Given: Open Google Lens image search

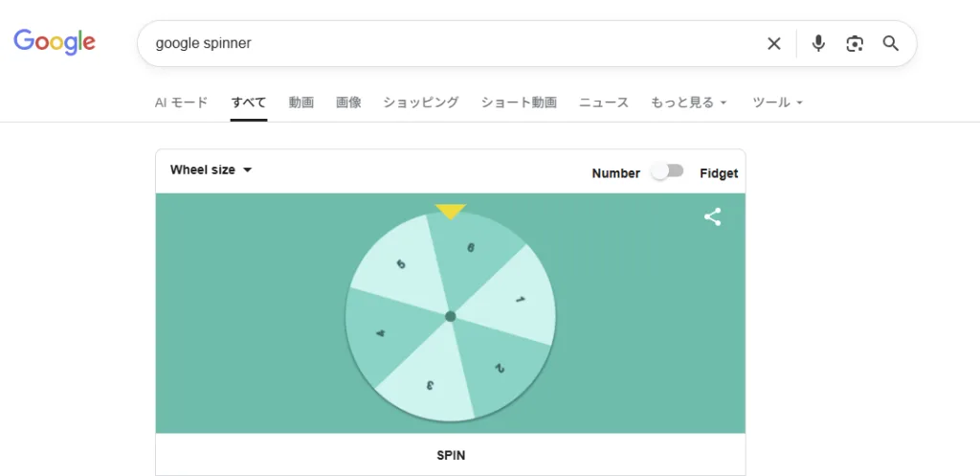Looking at the screenshot, I should pos(855,43).
